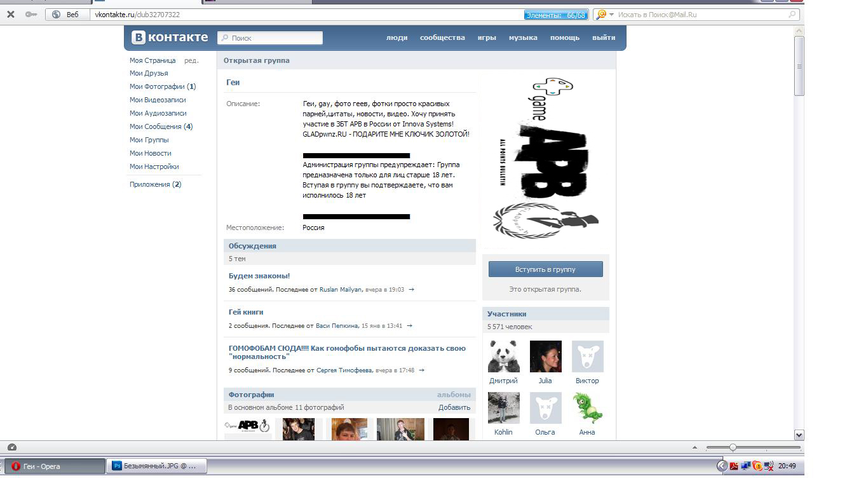Click Photoshop taskbar button Безымянный.JPG
Image resolution: width=868 pixels, height=488 pixels.
[x=154, y=466]
